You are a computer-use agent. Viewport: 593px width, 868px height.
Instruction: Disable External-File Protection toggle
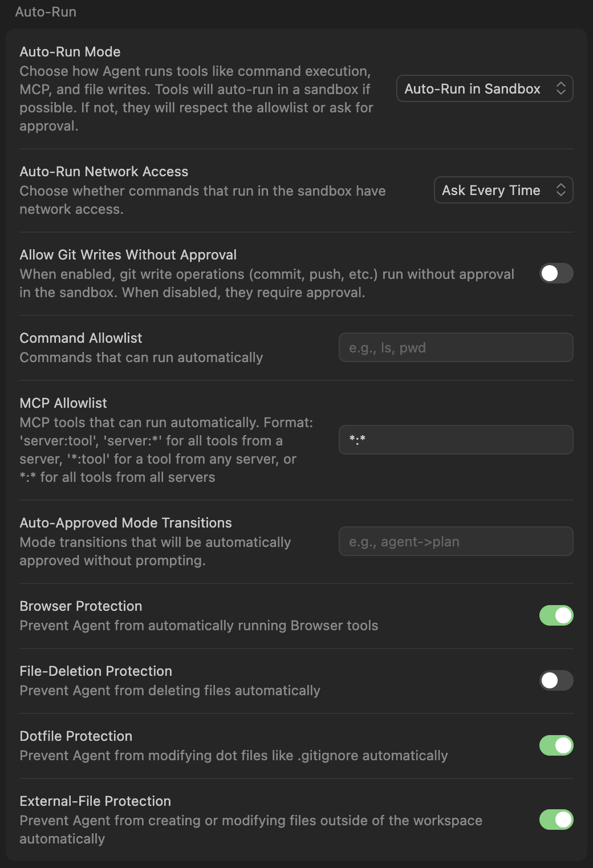click(x=556, y=820)
